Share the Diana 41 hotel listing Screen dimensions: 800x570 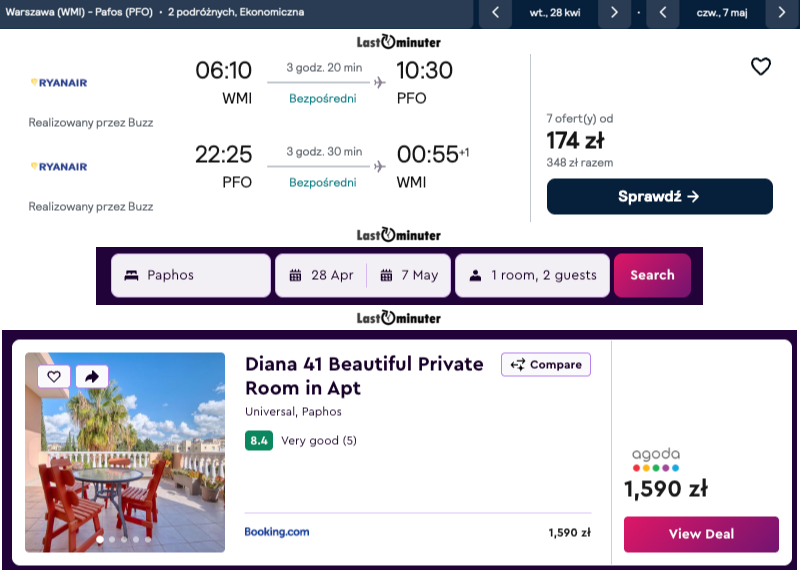click(x=91, y=376)
